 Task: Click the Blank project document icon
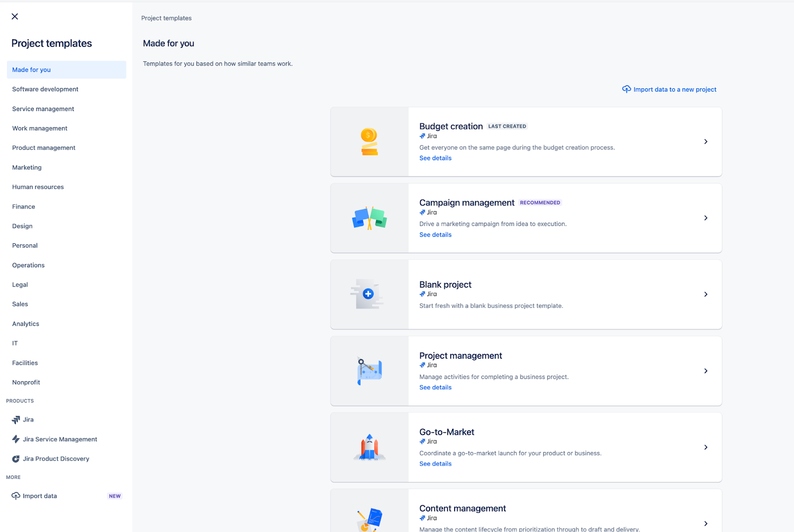(x=369, y=294)
